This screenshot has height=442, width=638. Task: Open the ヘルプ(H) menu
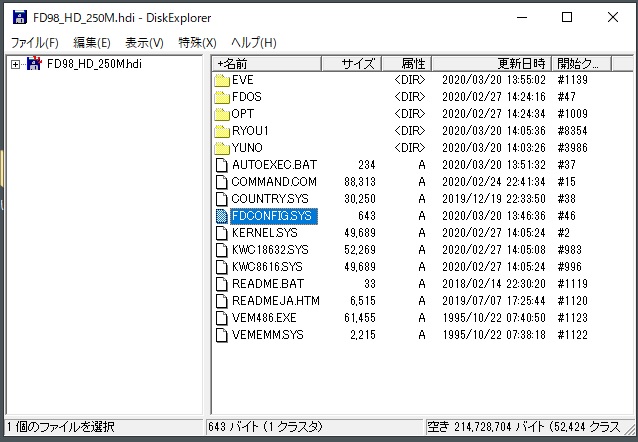pos(253,42)
